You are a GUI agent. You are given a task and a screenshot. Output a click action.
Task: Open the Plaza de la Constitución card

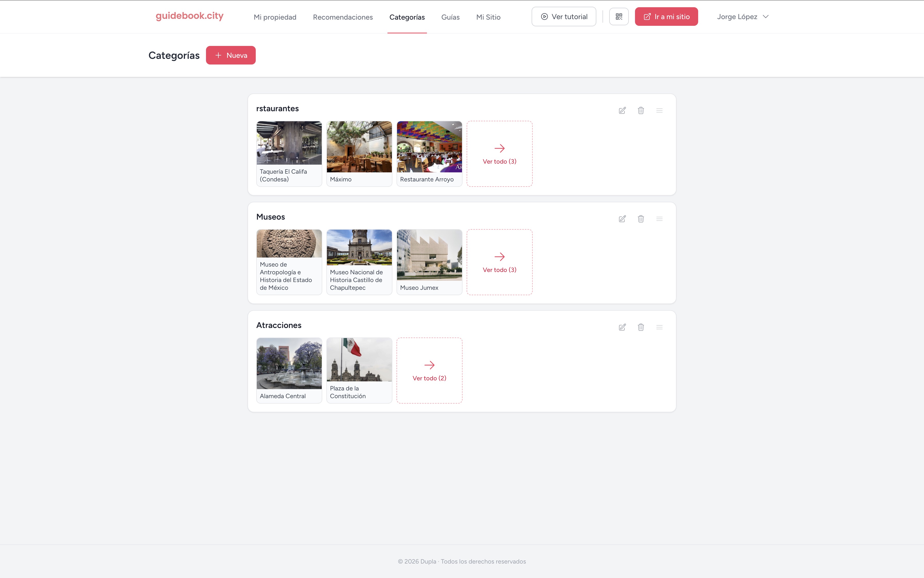click(359, 371)
